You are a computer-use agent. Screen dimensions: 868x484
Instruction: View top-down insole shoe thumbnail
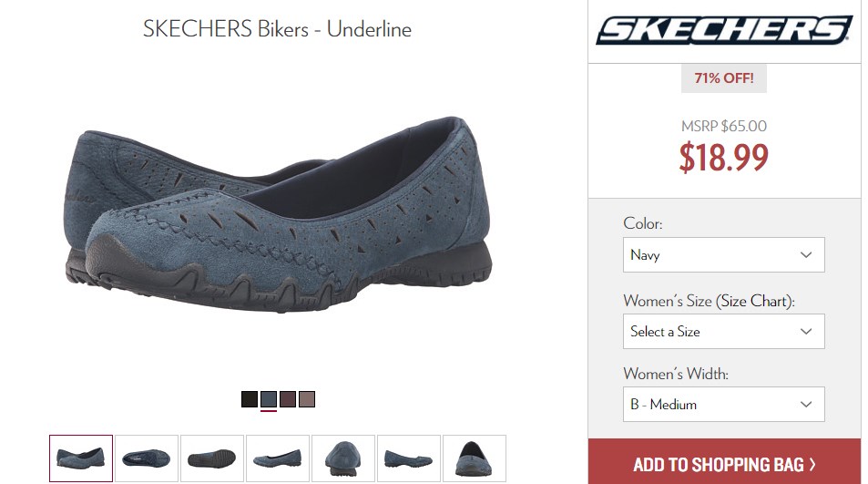[x=146, y=458]
